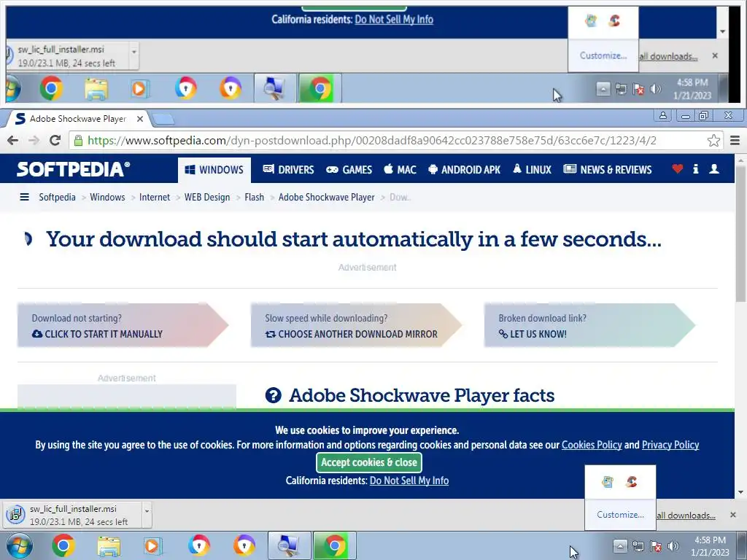Image resolution: width=747 pixels, height=560 pixels.
Task: Click the CCleaner icon in the lower tray popup
Action: [x=632, y=481]
